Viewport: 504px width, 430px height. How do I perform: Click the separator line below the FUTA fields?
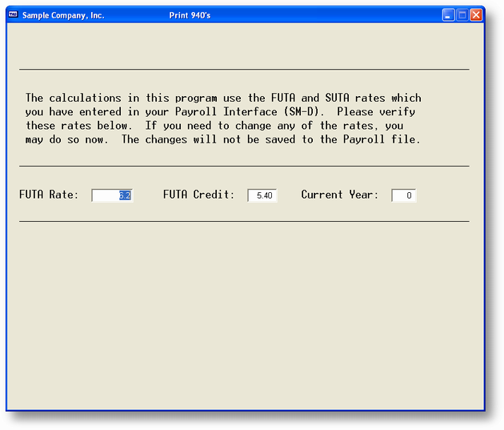[x=244, y=221]
